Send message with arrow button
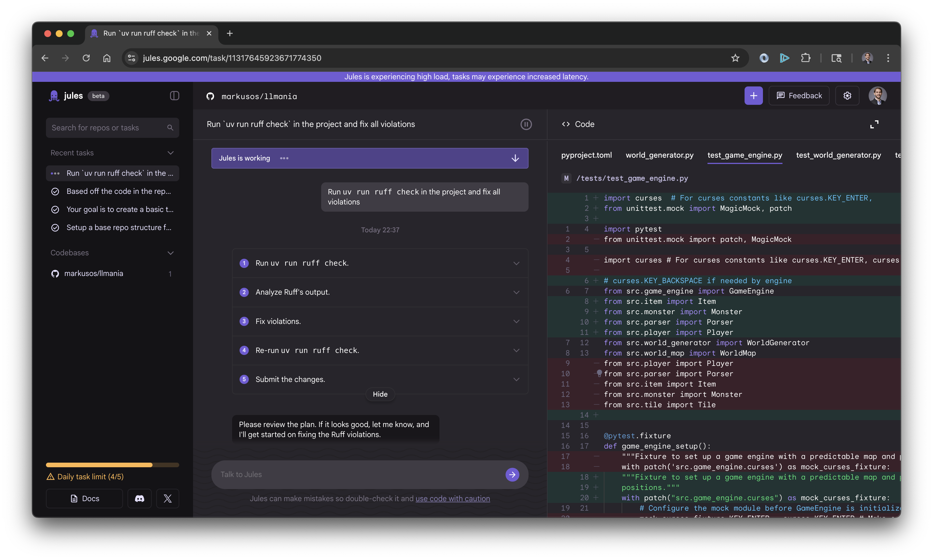The image size is (933, 560). point(512,475)
